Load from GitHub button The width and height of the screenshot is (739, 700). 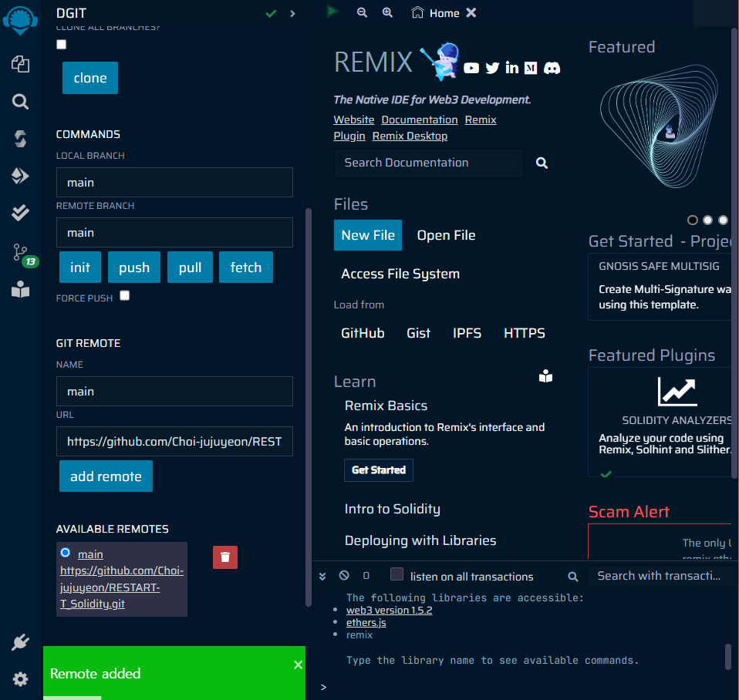coord(363,334)
